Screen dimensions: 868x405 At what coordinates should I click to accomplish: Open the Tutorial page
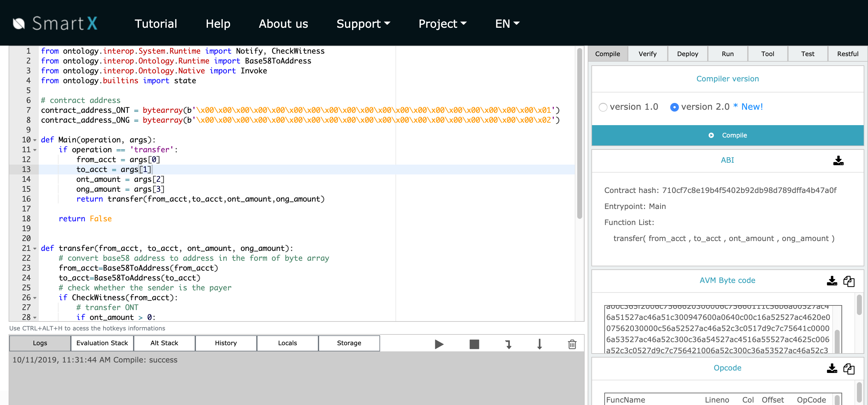pyautogui.click(x=156, y=24)
